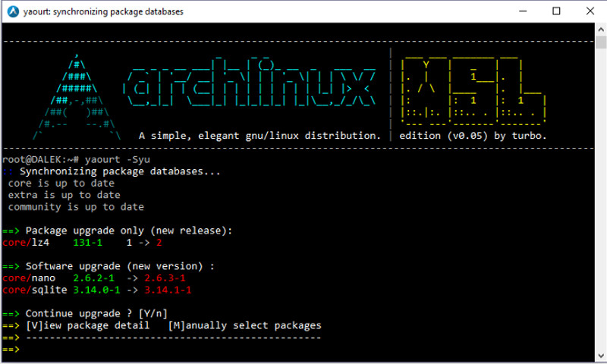
Task: Maximize the yaourt terminal window
Action: click(x=556, y=11)
